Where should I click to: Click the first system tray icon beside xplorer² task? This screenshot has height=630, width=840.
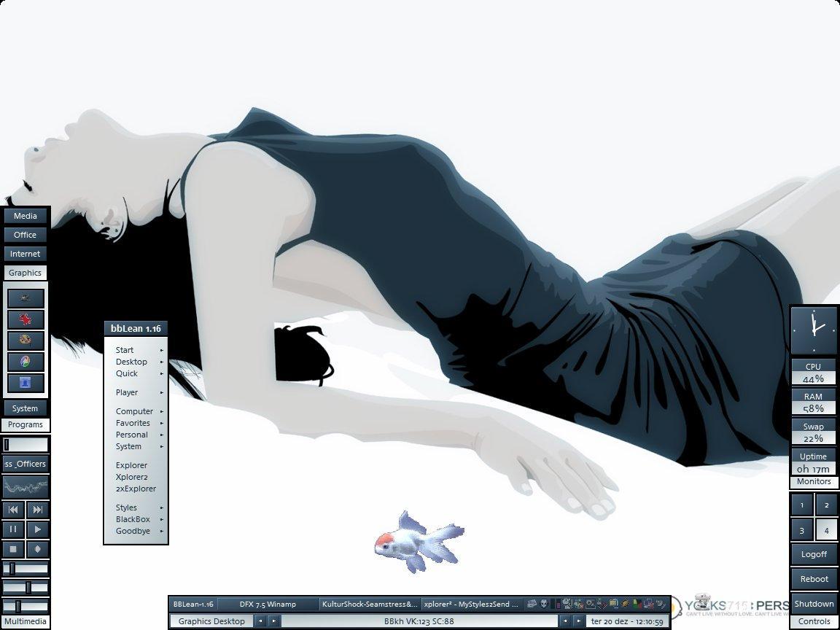tap(532, 604)
